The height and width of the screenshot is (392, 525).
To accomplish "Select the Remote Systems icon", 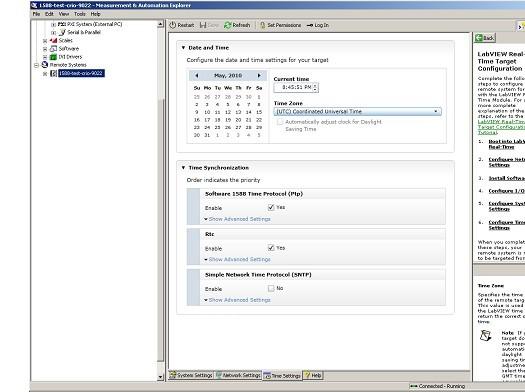I will 45,65.
